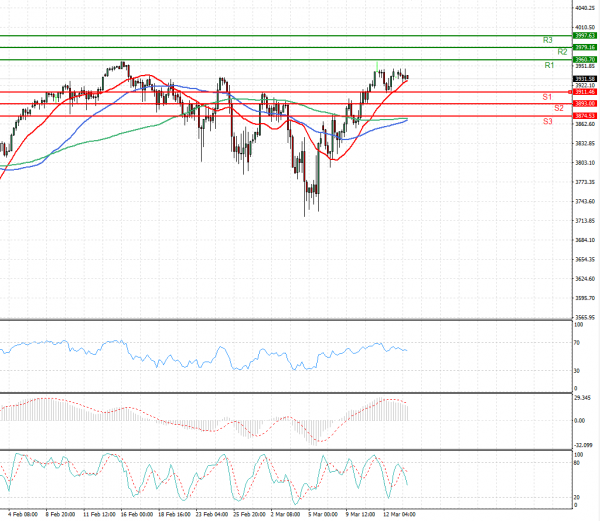The image size is (600, 521).
Task: Click the R3 resistance label
Action: (x=548, y=40)
